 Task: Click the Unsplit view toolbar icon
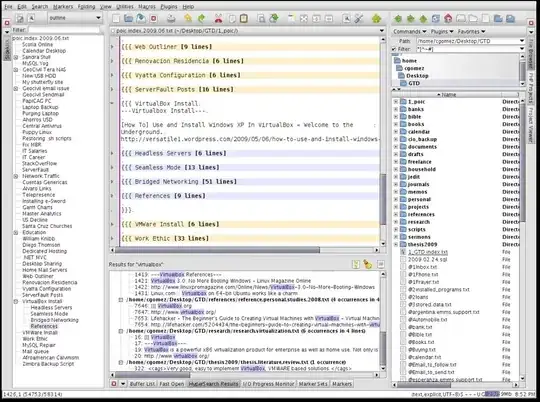pyautogui.click(x=303, y=18)
